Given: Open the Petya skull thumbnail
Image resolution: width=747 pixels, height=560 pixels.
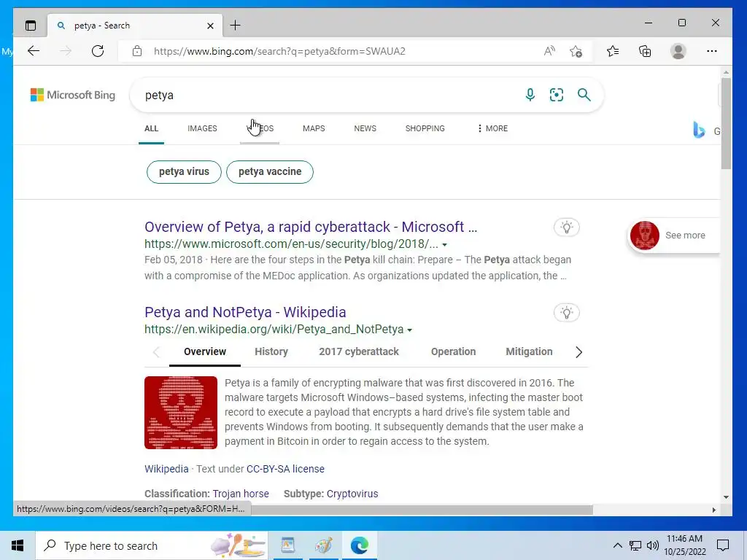Looking at the screenshot, I should pyautogui.click(x=181, y=413).
